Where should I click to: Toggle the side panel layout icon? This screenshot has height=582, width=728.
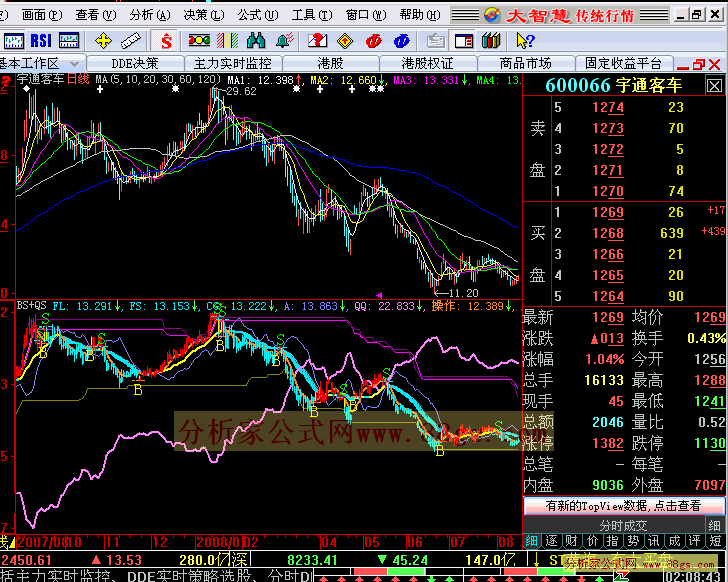pos(464,41)
